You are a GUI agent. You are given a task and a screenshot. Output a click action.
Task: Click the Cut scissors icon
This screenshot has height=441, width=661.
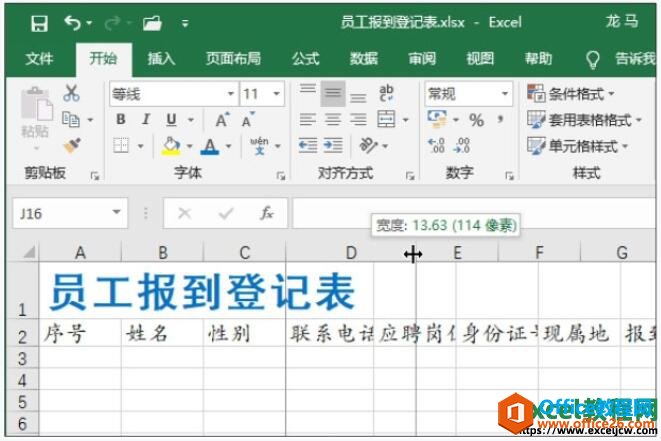(x=71, y=93)
